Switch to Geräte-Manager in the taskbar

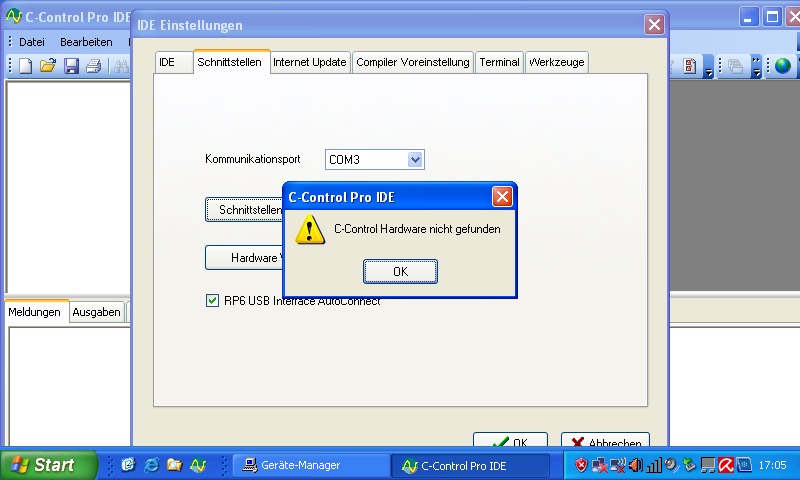coord(310,465)
